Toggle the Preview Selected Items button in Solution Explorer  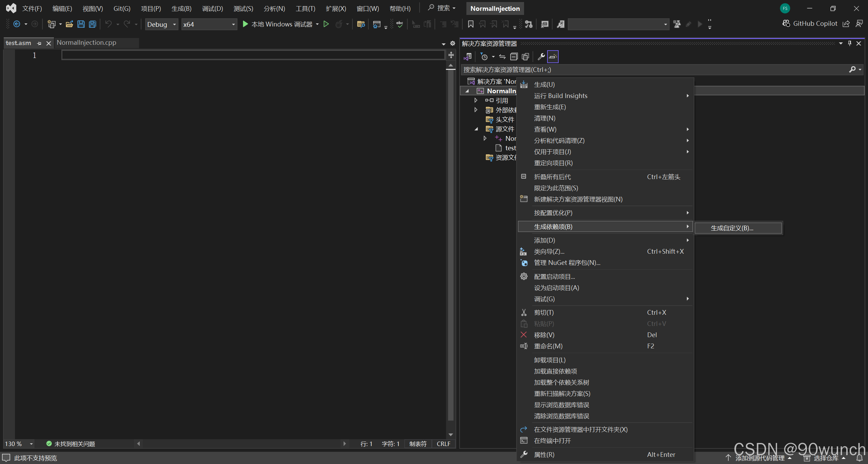click(x=553, y=57)
